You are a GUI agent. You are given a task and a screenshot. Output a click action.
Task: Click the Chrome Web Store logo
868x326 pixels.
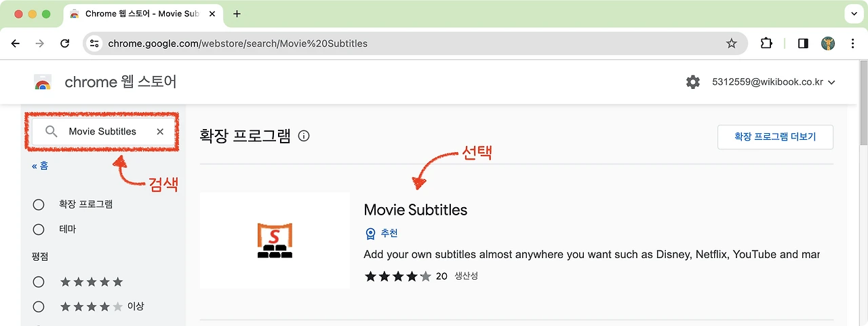pyautogui.click(x=43, y=82)
